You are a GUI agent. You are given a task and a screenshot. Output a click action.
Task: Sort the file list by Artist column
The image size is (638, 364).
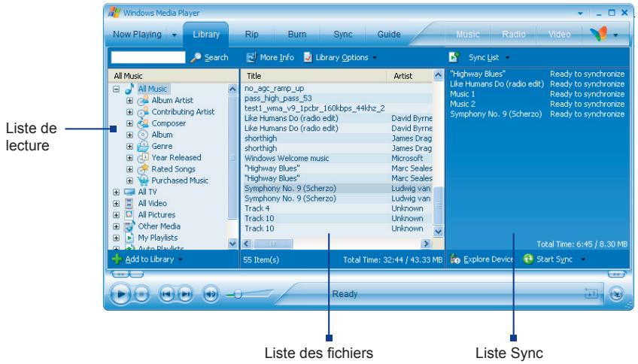[410, 76]
